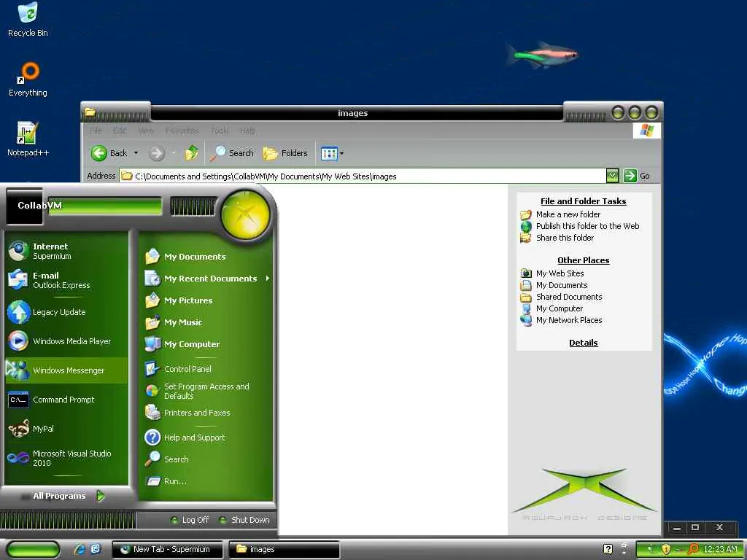The width and height of the screenshot is (747, 560).
Task: Open My Pictures from Start menu
Action: pos(206,300)
